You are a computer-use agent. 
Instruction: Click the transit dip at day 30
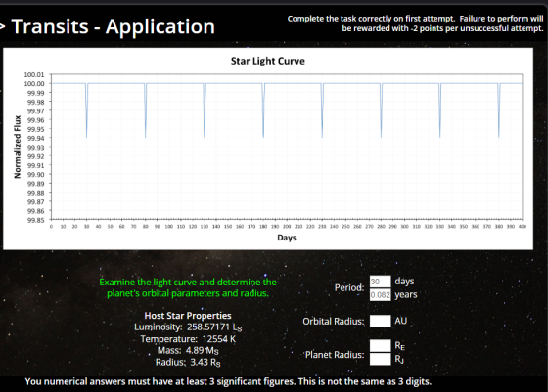[87, 110]
